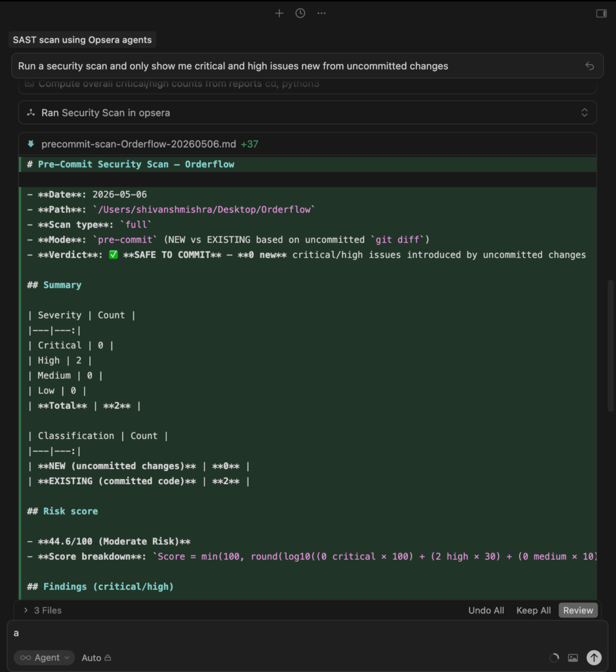Revert the prompt with undo arrow icon
616x672 pixels.
click(x=590, y=66)
